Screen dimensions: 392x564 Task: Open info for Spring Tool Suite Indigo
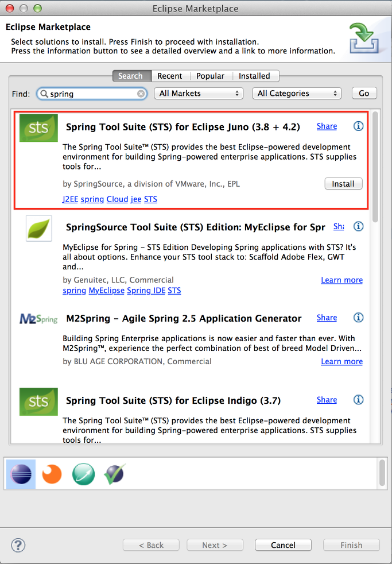tap(358, 400)
